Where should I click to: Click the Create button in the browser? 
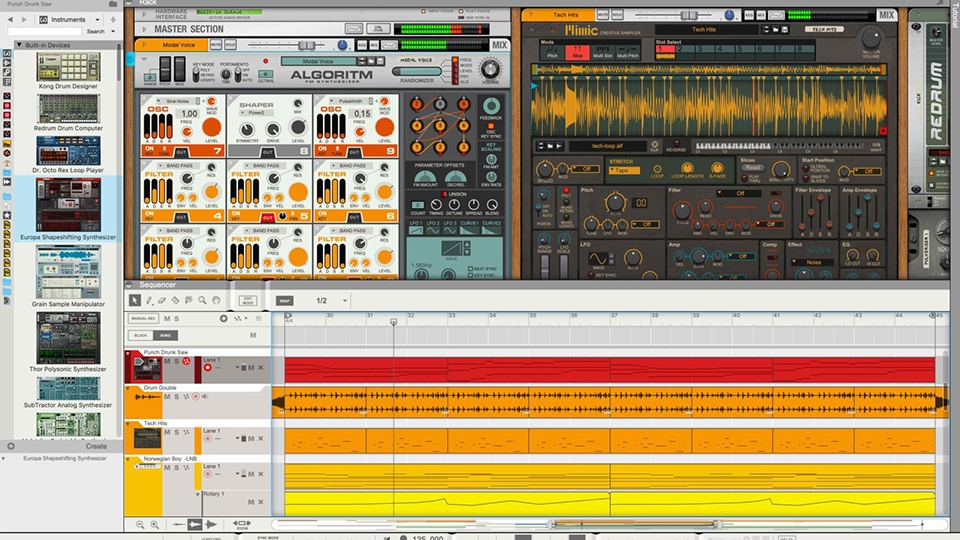click(96, 446)
